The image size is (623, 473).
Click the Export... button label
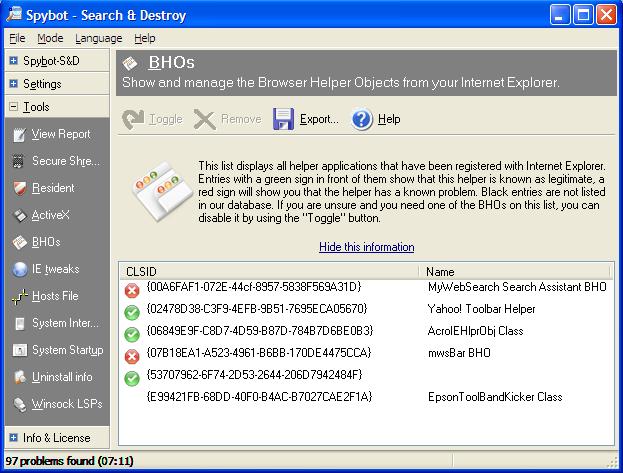pyautogui.click(x=319, y=119)
